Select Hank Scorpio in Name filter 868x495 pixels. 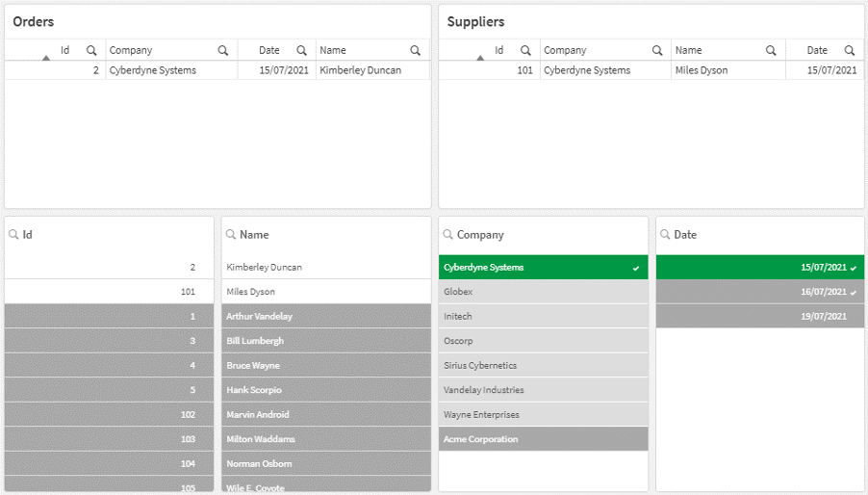[326, 390]
